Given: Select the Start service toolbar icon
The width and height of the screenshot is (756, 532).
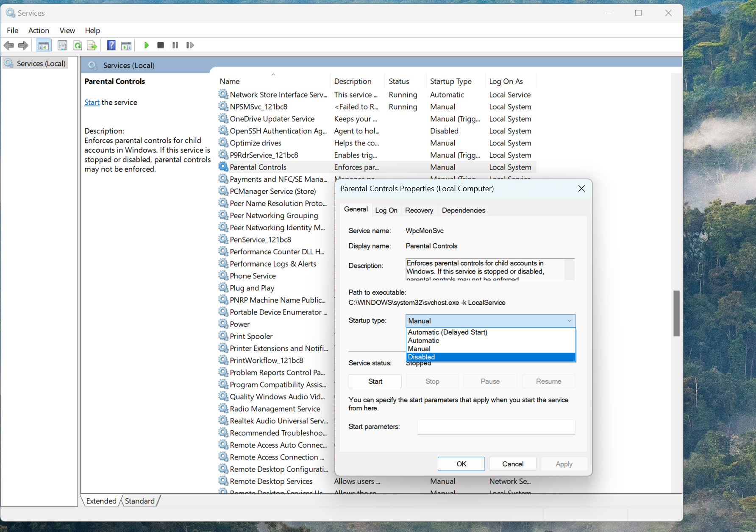Looking at the screenshot, I should (x=146, y=45).
